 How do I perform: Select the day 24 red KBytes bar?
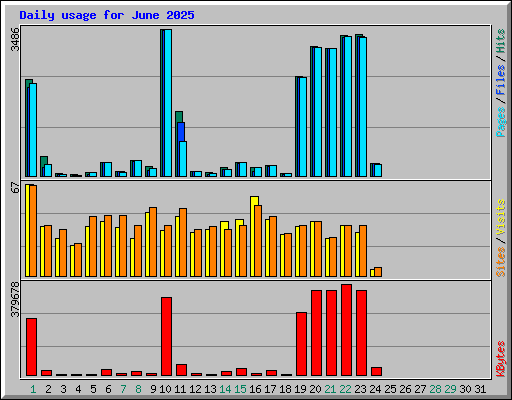[x=376, y=372]
